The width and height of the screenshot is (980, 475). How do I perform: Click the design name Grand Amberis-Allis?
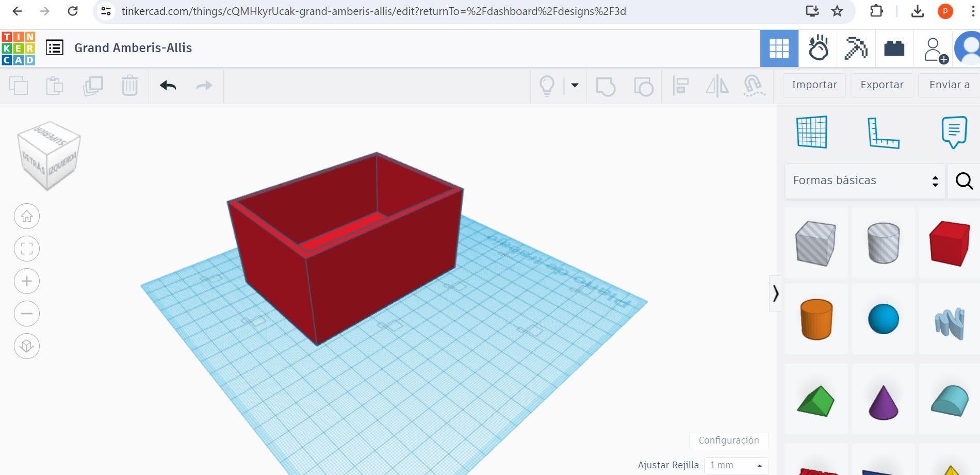pos(133,48)
